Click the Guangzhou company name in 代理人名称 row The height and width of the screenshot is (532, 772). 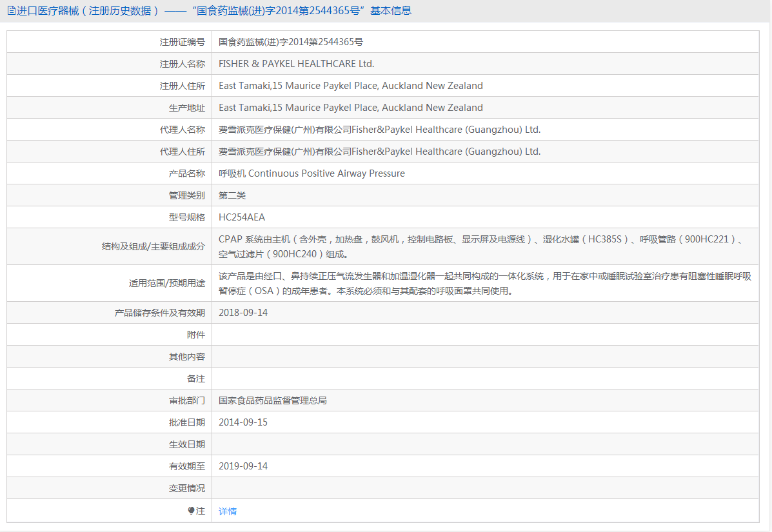(x=380, y=130)
